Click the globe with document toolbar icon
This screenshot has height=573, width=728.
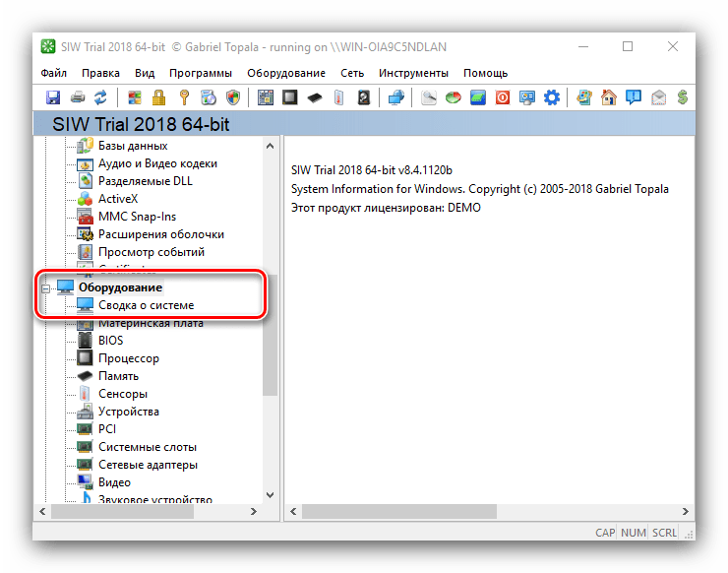click(209, 97)
